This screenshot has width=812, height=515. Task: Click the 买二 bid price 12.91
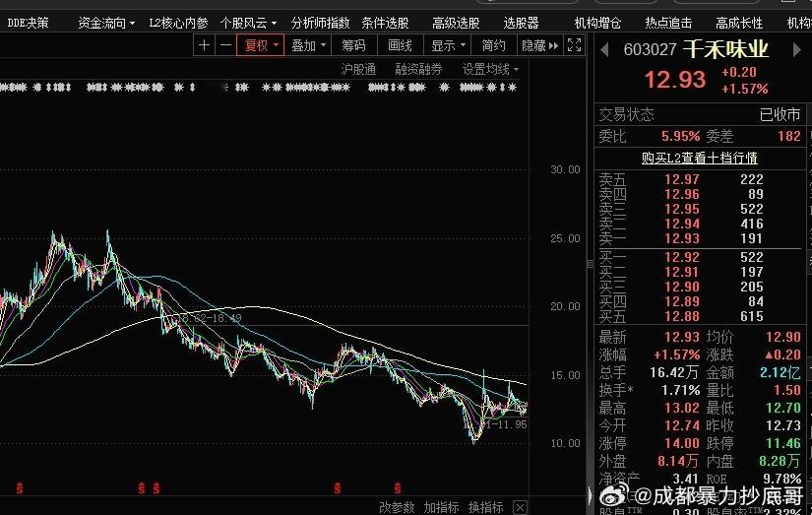click(x=682, y=272)
